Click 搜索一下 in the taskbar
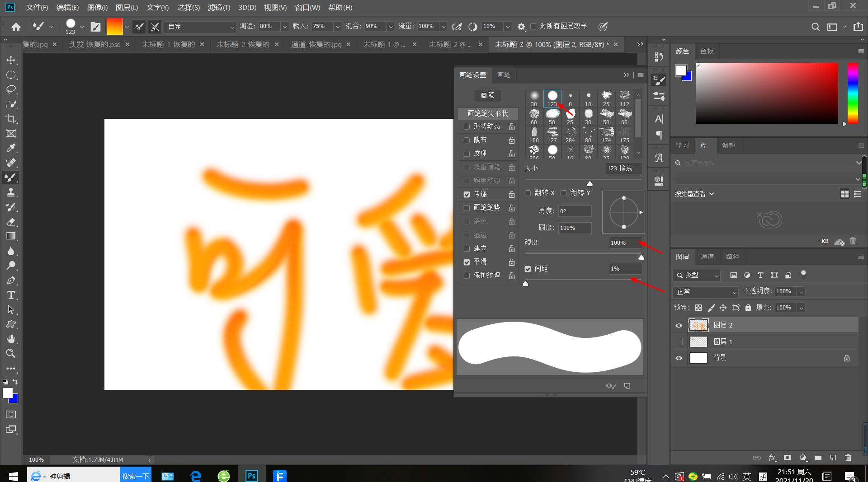The height and width of the screenshot is (482, 868). [136, 476]
